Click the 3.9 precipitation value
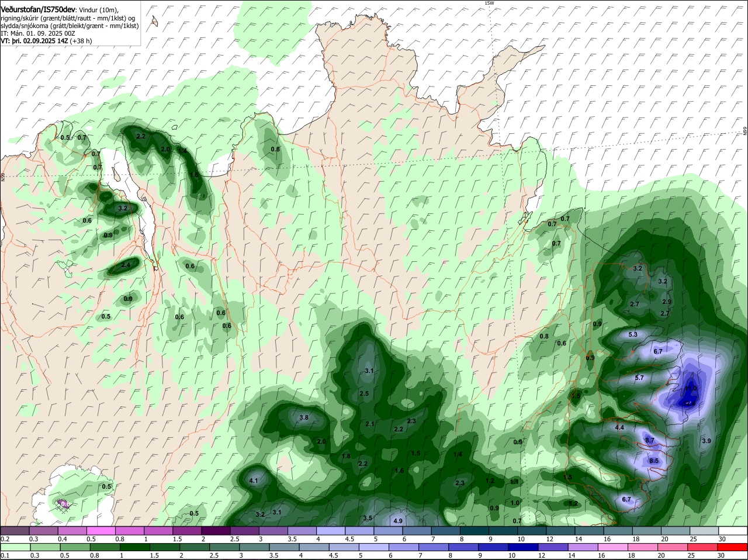This screenshot has width=748, height=560. click(706, 441)
